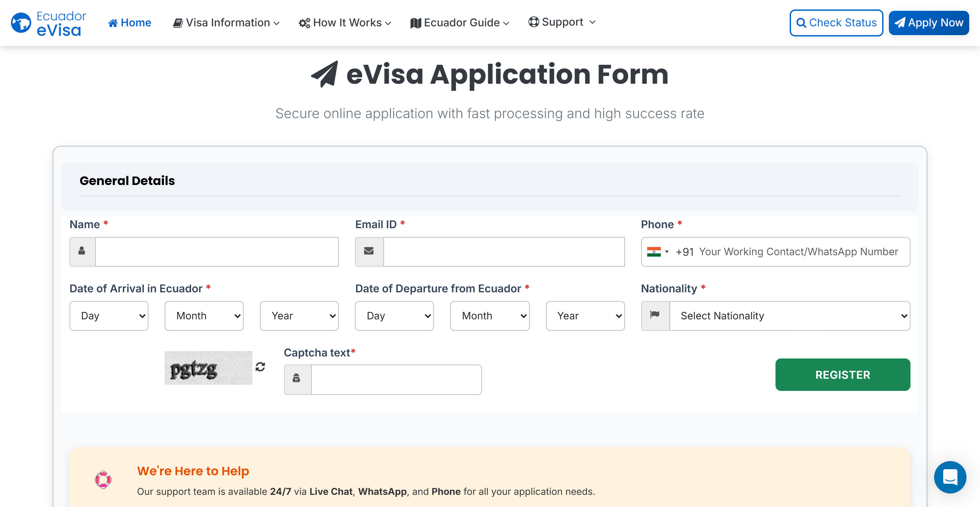Click the Apply Now button

pyautogui.click(x=928, y=23)
